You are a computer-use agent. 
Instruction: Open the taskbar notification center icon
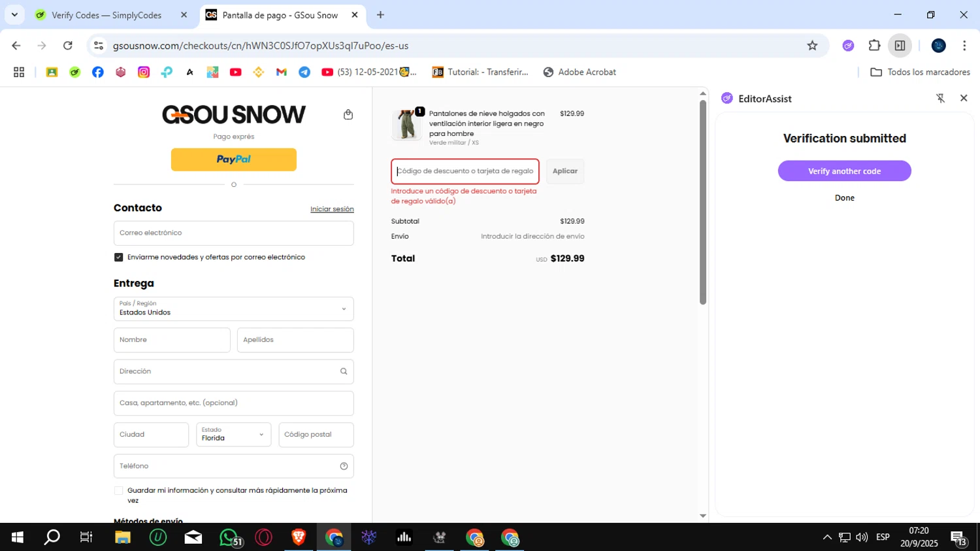point(958,538)
